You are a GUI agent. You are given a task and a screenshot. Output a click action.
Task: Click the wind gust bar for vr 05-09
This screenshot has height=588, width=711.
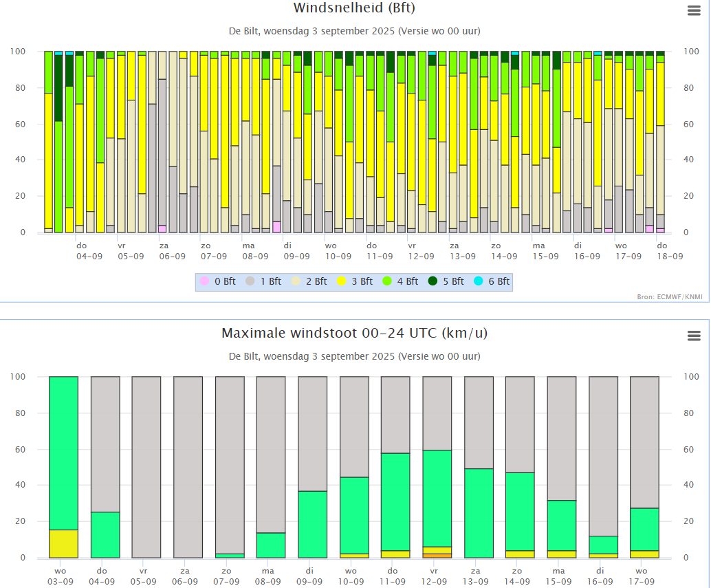coord(146,467)
